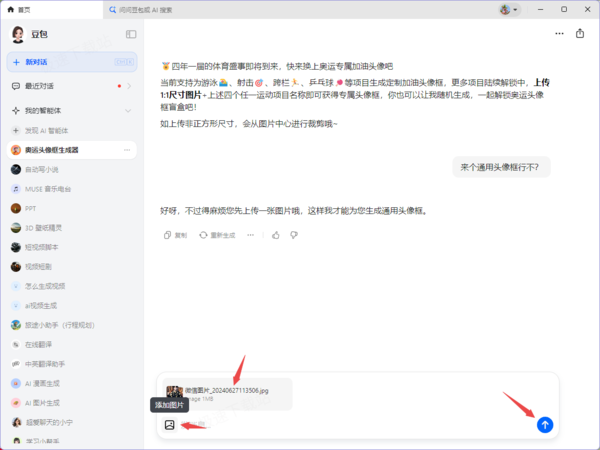Open more actions dots under reply

coord(250,235)
